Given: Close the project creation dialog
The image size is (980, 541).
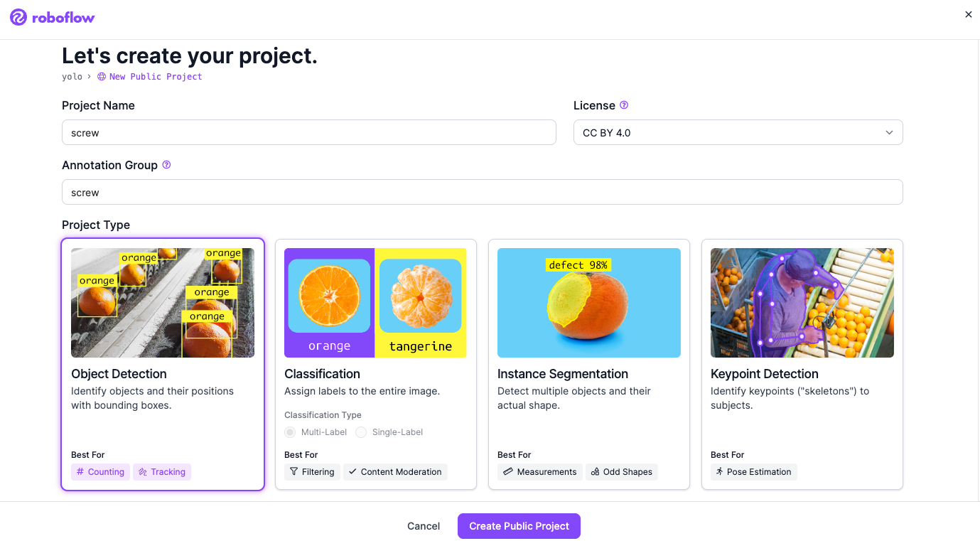Looking at the screenshot, I should 968,14.
